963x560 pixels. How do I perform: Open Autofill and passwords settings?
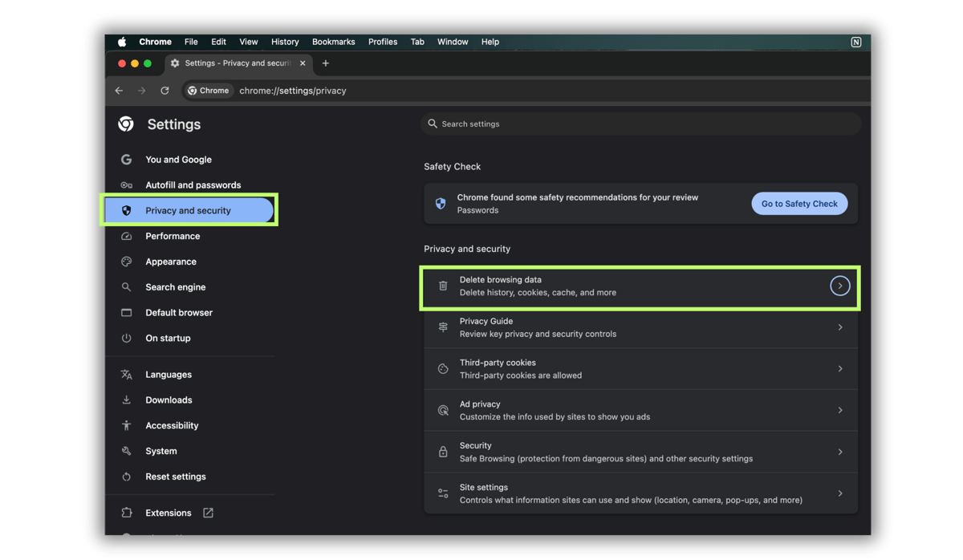(193, 185)
